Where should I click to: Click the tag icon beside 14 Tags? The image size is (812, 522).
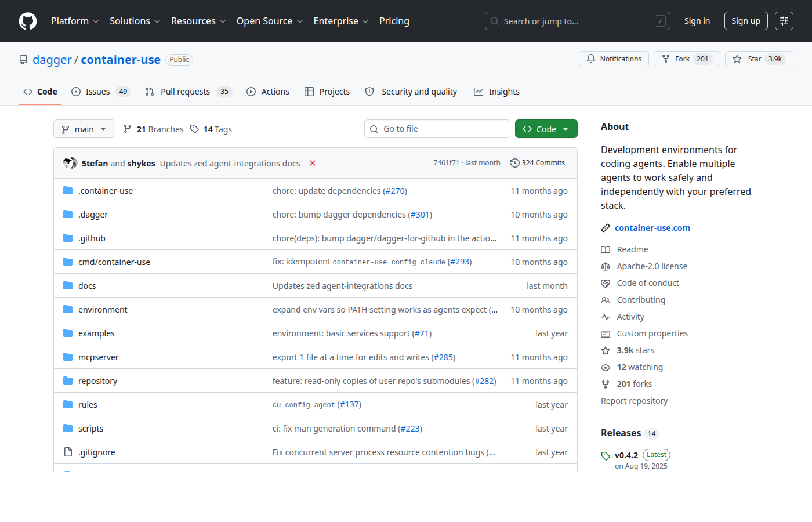(x=195, y=129)
